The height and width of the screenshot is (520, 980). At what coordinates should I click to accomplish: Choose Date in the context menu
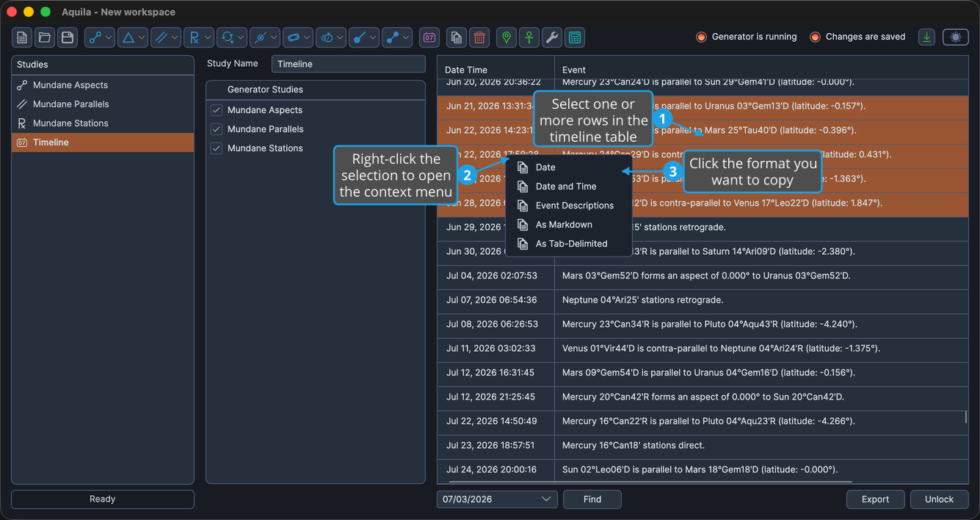point(569,167)
